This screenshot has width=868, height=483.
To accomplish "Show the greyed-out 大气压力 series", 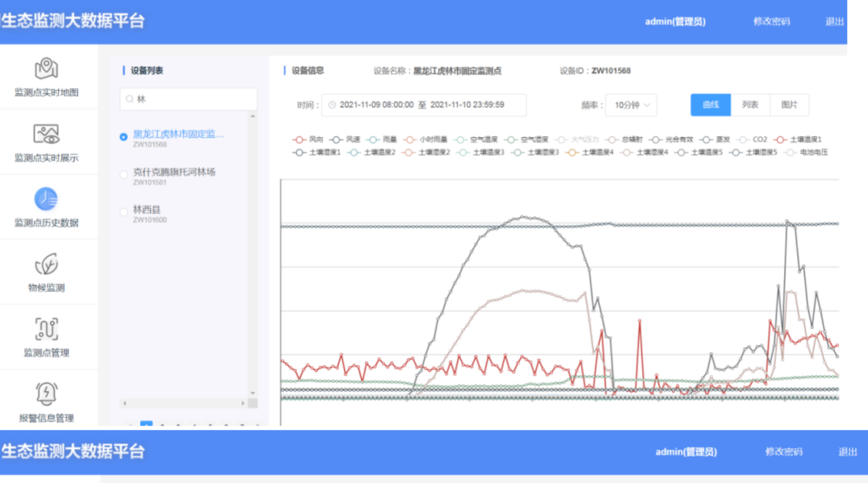I will 577,139.
